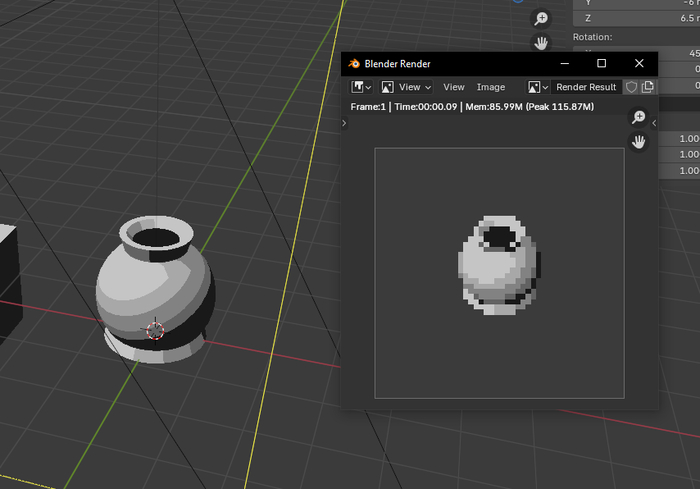The image size is (700, 489).
Task: Open the editor type dropdown in the render window
Action: coord(361,87)
